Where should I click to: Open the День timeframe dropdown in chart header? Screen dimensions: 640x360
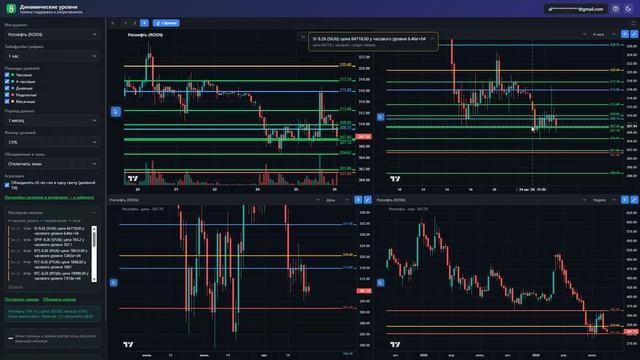point(338,200)
